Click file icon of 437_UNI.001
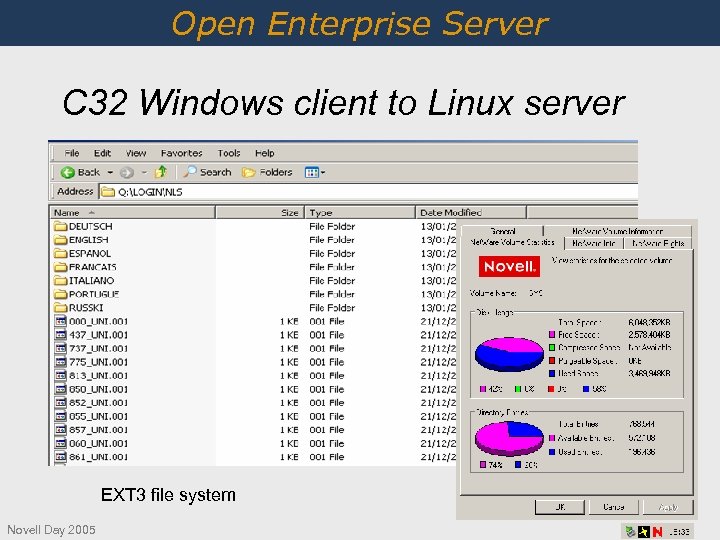This screenshot has height=540, width=720. point(61,334)
